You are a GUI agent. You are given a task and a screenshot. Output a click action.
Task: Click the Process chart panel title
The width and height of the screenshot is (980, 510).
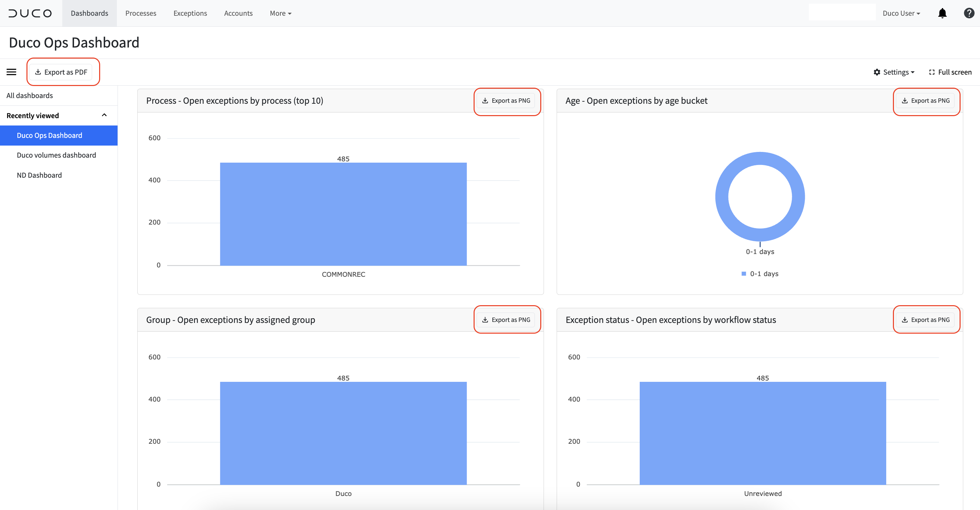(x=235, y=101)
